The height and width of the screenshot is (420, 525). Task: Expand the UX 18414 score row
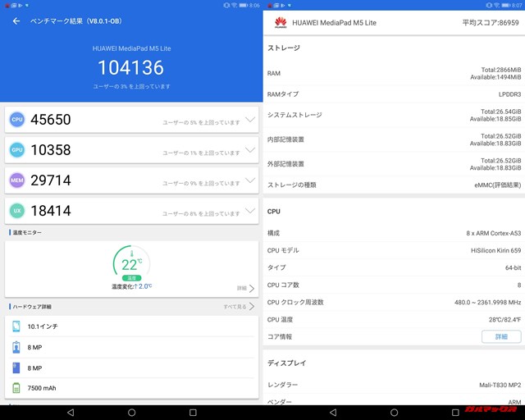coord(250,211)
